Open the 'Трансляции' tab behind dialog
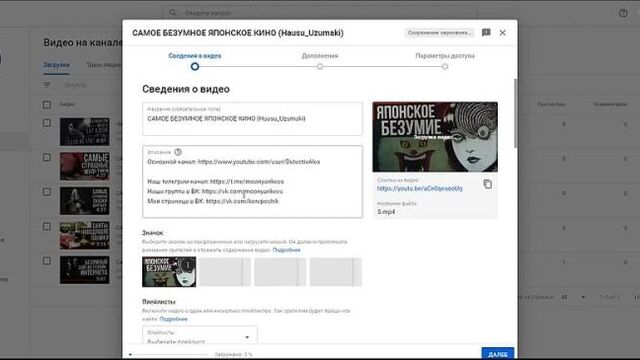 103,65
